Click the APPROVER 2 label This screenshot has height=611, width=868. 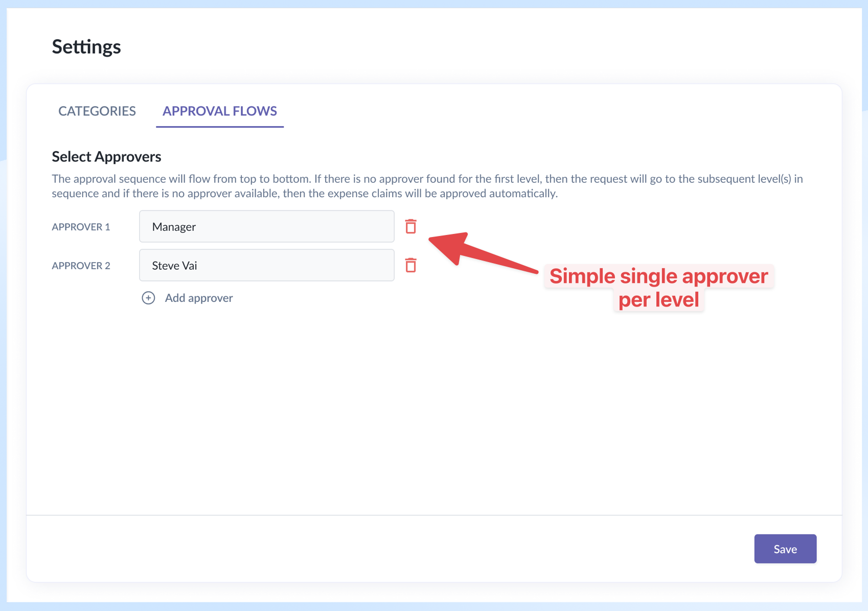coord(80,265)
